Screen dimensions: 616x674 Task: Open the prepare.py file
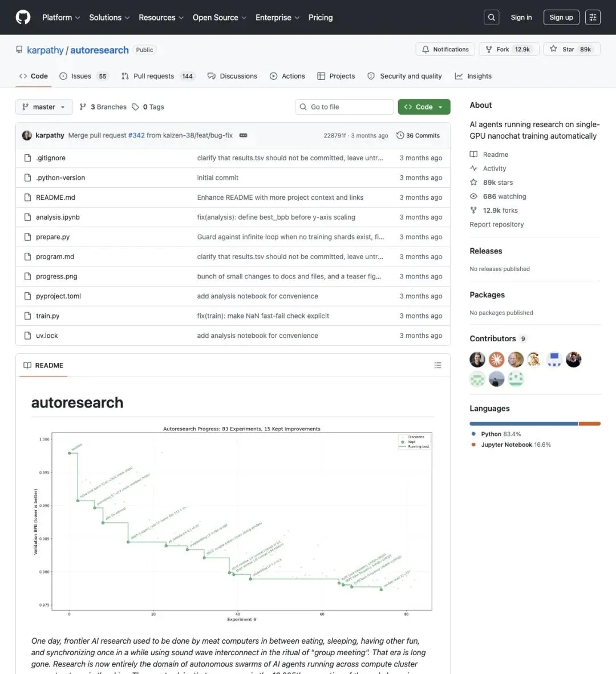click(53, 237)
